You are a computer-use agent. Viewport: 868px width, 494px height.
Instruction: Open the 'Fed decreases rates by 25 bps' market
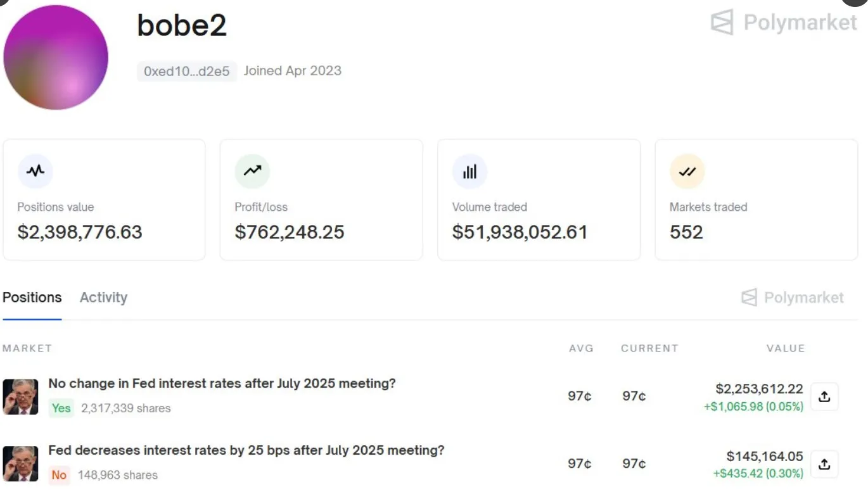(246, 450)
